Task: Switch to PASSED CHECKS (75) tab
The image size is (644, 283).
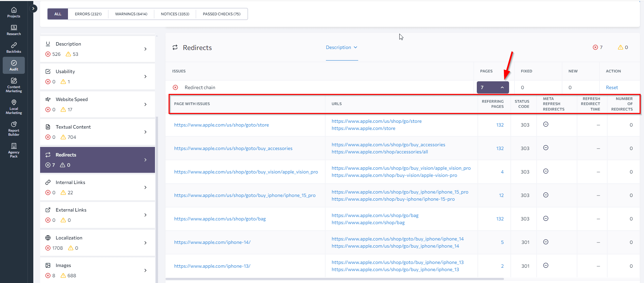Action: click(x=222, y=14)
